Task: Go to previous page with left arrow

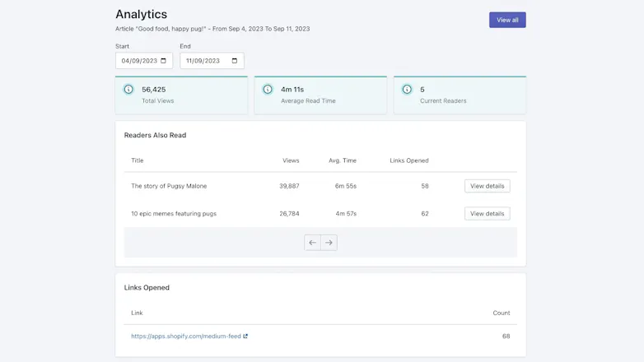Action: pyautogui.click(x=313, y=243)
